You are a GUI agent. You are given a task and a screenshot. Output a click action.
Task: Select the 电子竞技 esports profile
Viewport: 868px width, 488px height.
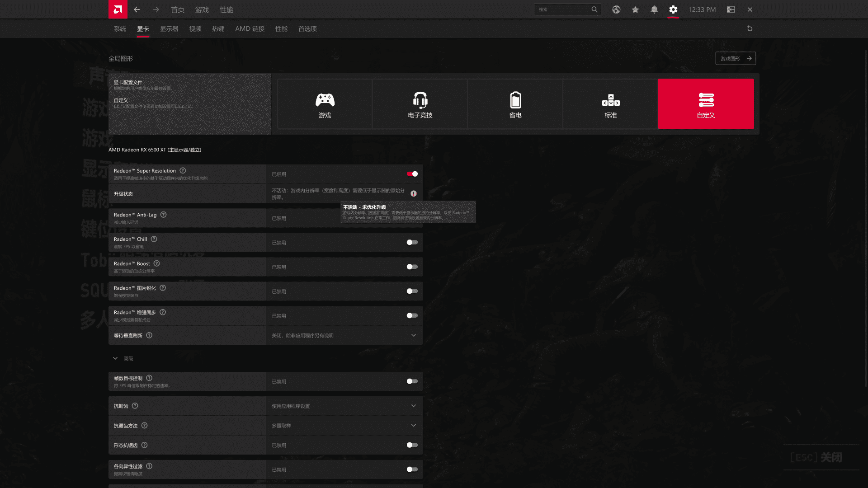pyautogui.click(x=420, y=104)
